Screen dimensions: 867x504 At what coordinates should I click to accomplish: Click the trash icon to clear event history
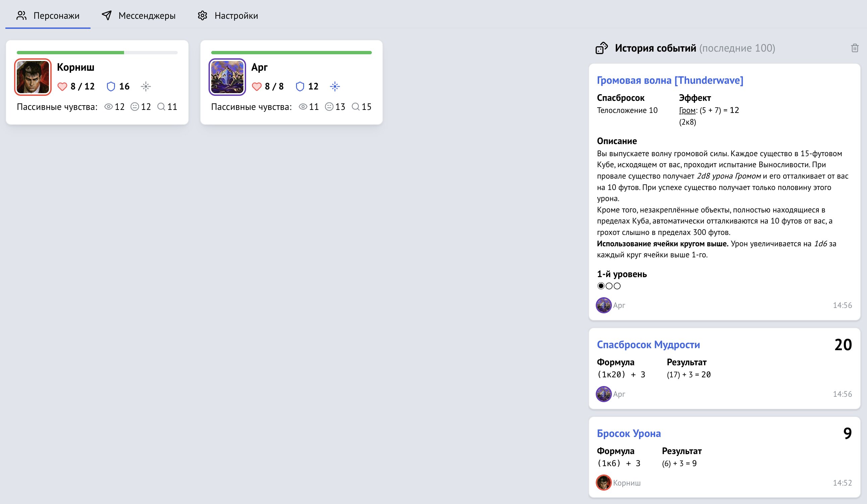coord(855,48)
